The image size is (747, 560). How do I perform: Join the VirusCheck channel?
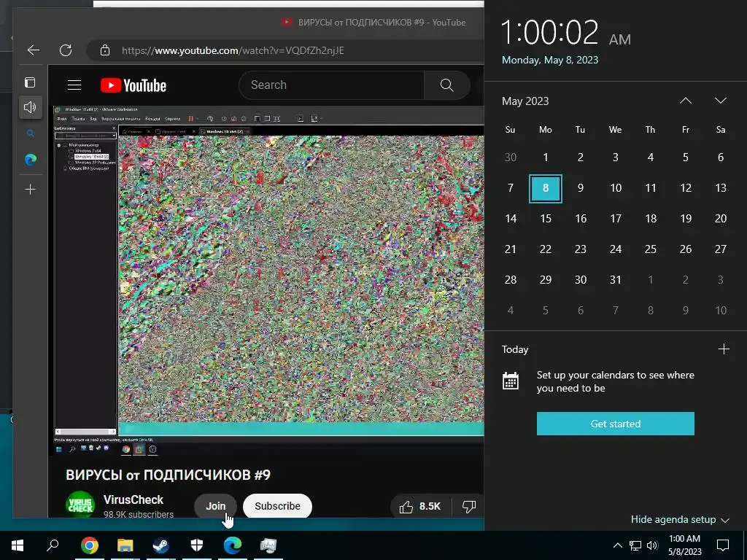click(215, 506)
